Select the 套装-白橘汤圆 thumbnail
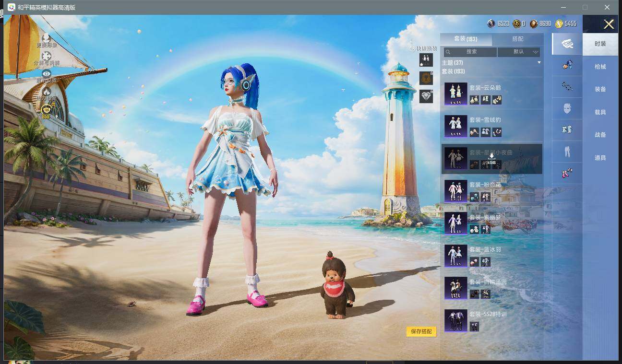Image resolution: width=622 pixels, height=364 pixels. 455,288
